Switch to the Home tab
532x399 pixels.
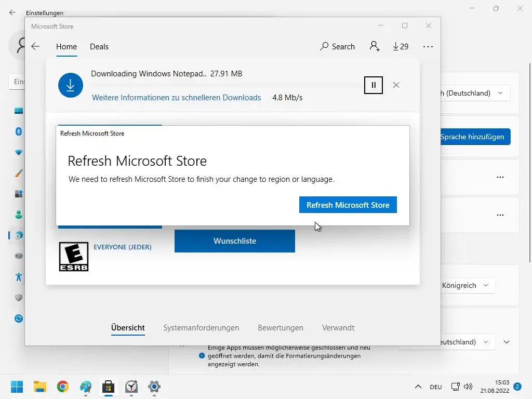pos(66,46)
